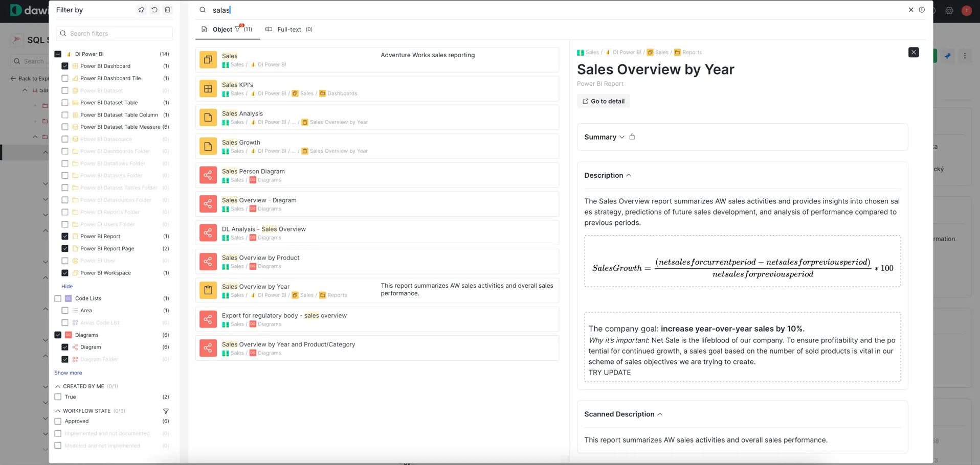Clear the search query with the X icon
Image resolution: width=980 pixels, height=465 pixels.
point(911,10)
